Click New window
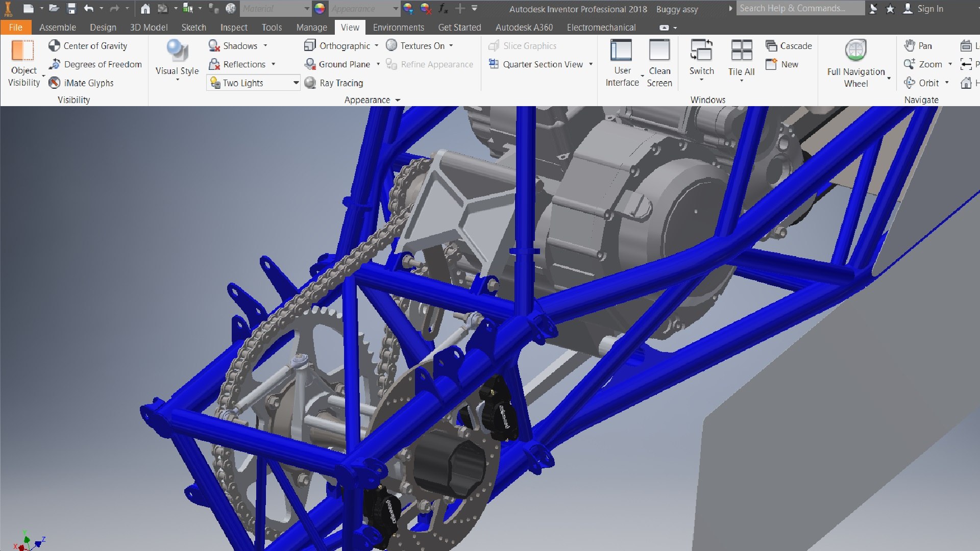The height and width of the screenshot is (551, 980). tap(782, 64)
